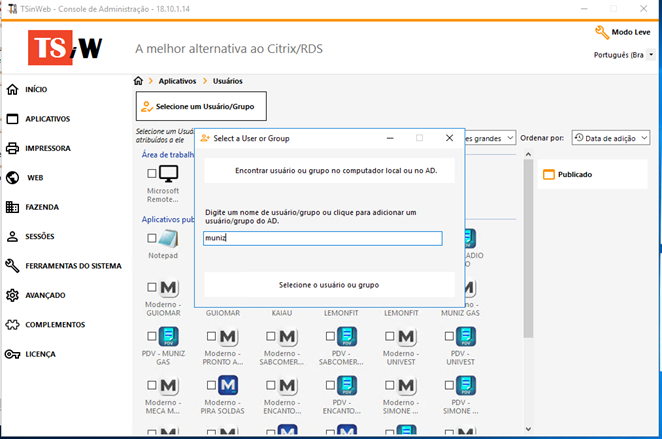Expand the Data de adição sort dropdown
This screenshot has height=439, width=662.
click(x=611, y=137)
